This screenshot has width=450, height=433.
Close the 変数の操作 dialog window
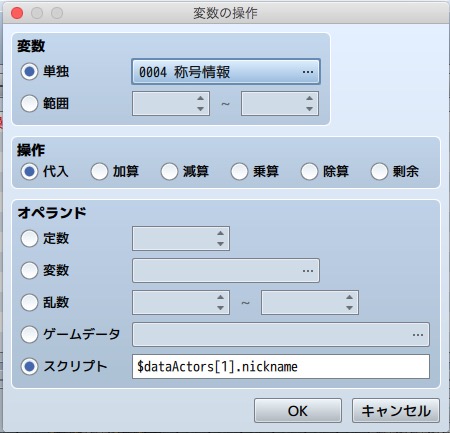coord(17,13)
